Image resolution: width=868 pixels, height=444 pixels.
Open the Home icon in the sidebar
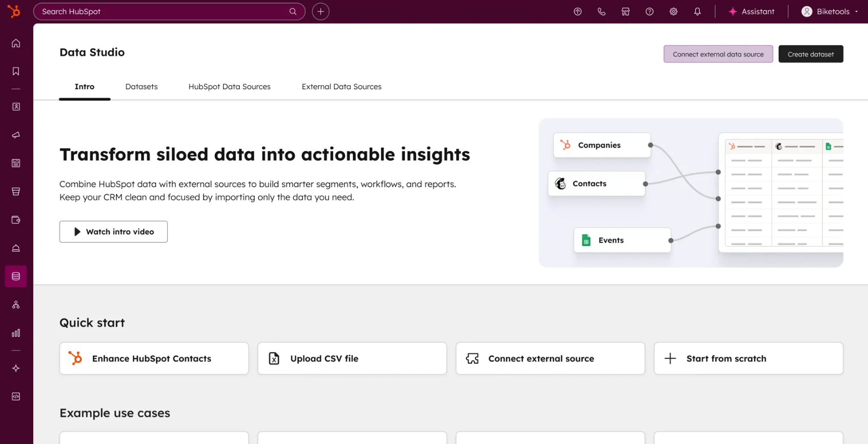click(x=16, y=43)
